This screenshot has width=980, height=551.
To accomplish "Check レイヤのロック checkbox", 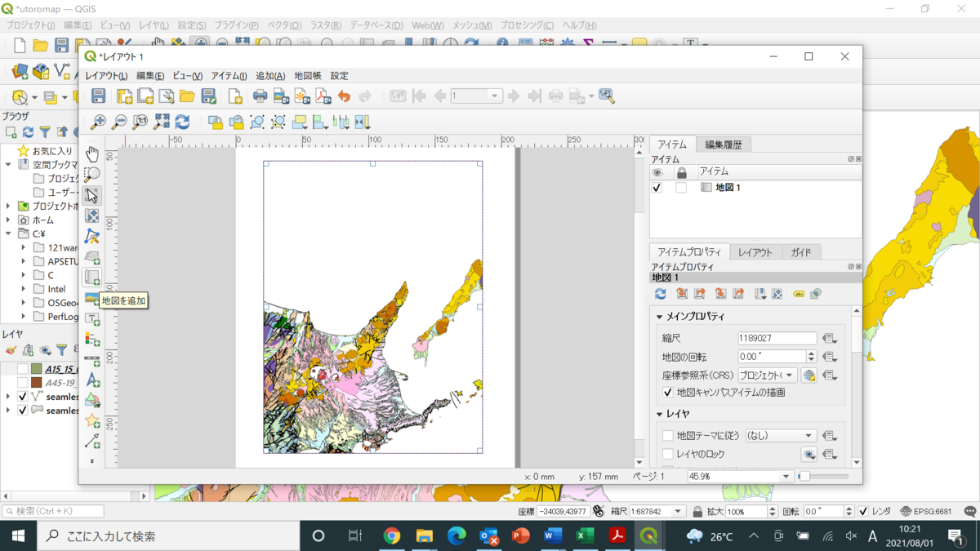I will pos(668,454).
